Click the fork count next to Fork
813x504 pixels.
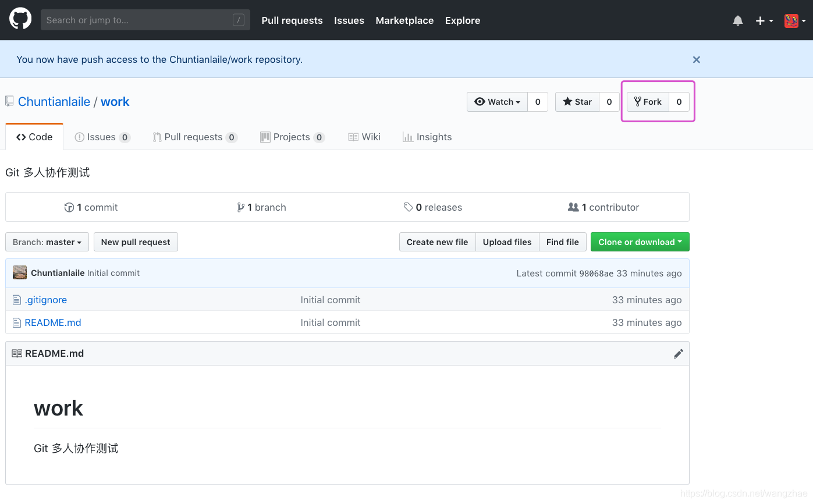(x=679, y=102)
